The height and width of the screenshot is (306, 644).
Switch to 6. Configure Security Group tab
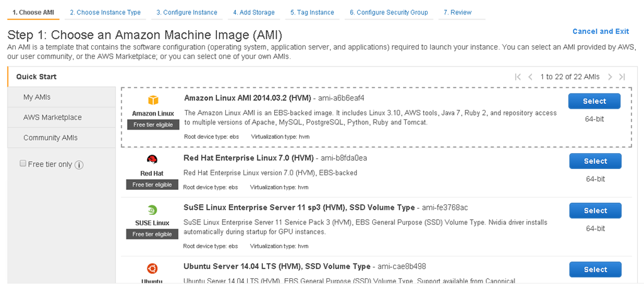pos(389,13)
